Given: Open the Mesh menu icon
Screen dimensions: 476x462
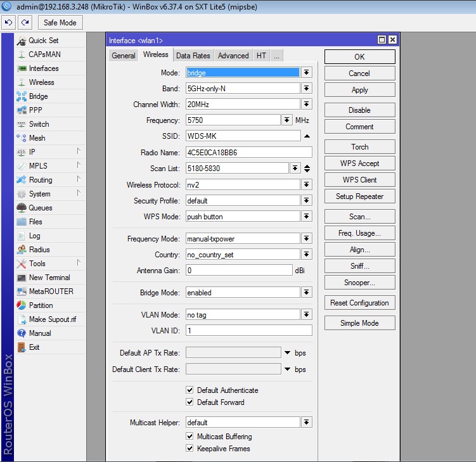Looking at the screenshot, I should pos(22,138).
